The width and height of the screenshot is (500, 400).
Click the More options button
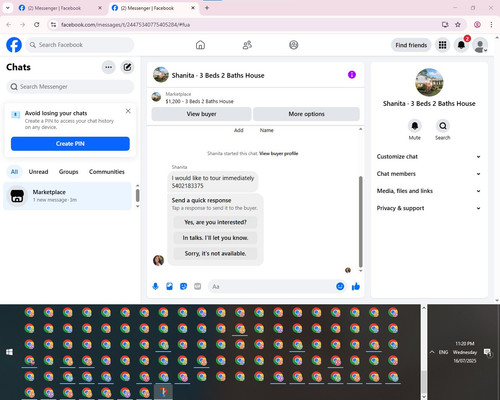tap(306, 114)
